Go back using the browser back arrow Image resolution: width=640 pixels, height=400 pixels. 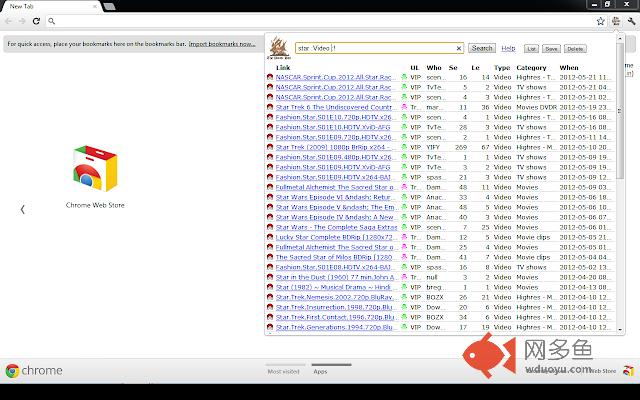coord(9,21)
